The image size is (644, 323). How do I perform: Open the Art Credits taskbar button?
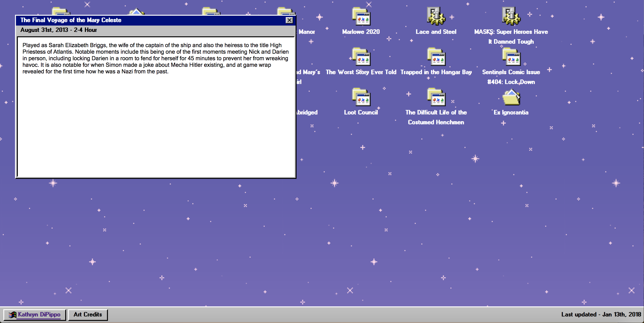point(88,315)
